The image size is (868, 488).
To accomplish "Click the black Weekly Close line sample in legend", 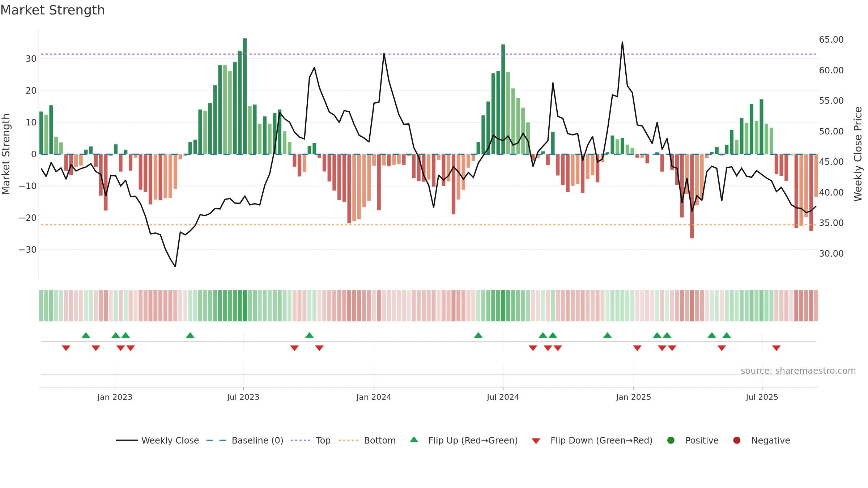I will (x=127, y=440).
